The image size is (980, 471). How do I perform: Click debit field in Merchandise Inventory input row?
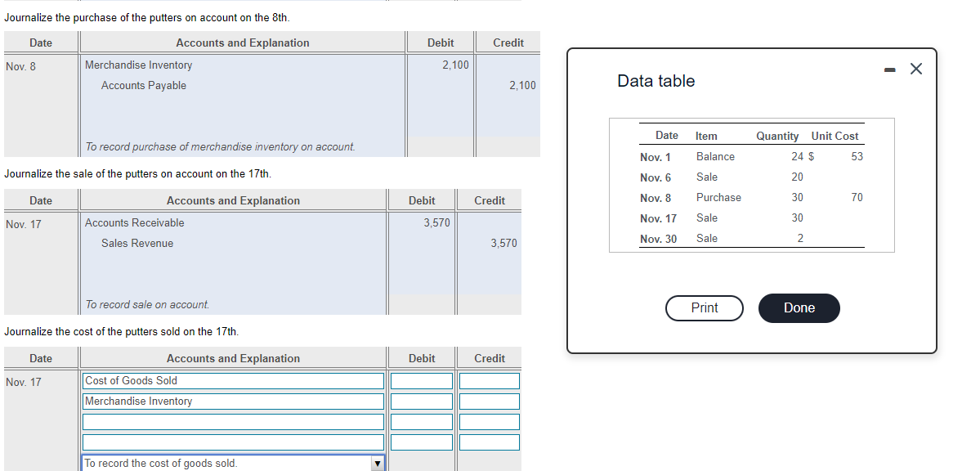point(422,401)
